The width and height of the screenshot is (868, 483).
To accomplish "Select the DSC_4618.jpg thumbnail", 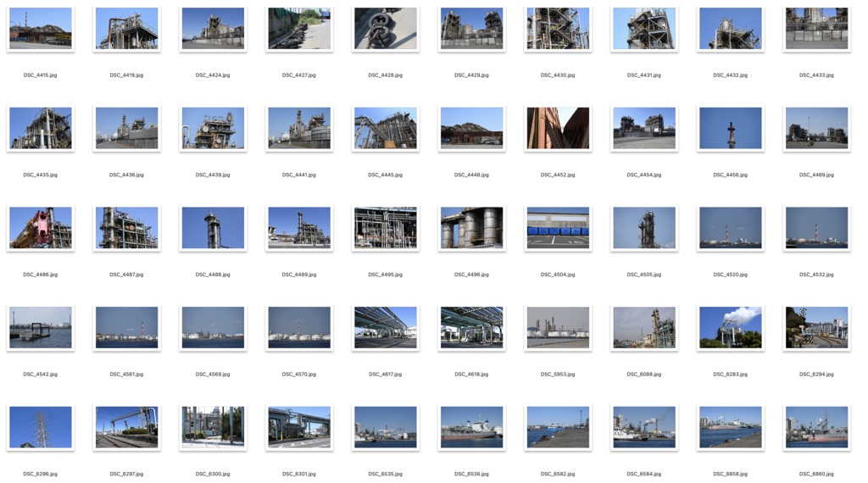I will coord(472,328).
